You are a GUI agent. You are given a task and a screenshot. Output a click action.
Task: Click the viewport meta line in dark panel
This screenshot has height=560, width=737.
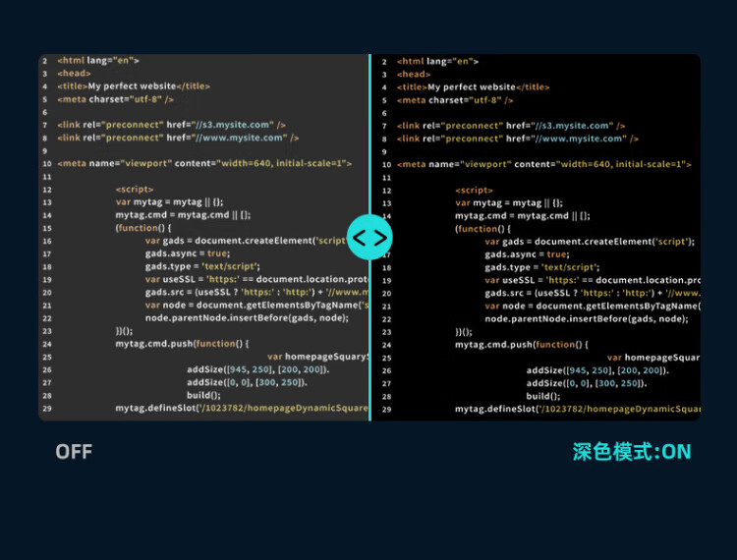(x=543, y=163)
